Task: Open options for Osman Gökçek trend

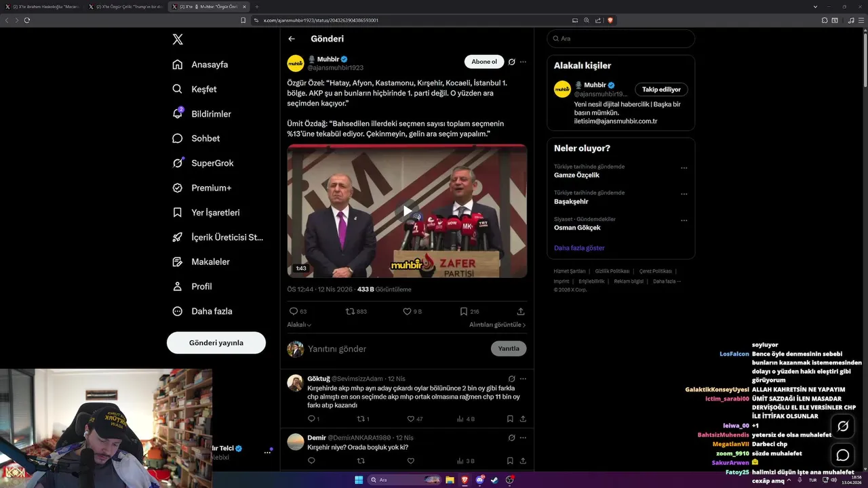Action: (684, 220)
